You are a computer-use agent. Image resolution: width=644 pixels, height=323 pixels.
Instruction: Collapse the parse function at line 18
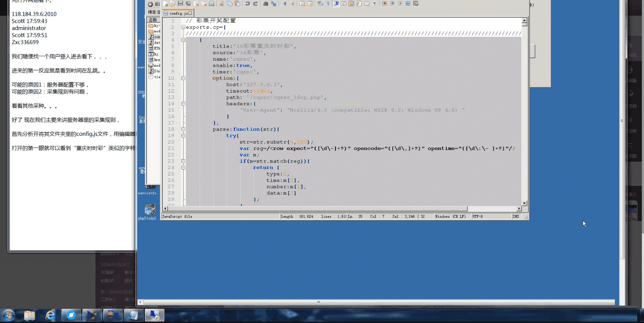click(x=183, y=129)
